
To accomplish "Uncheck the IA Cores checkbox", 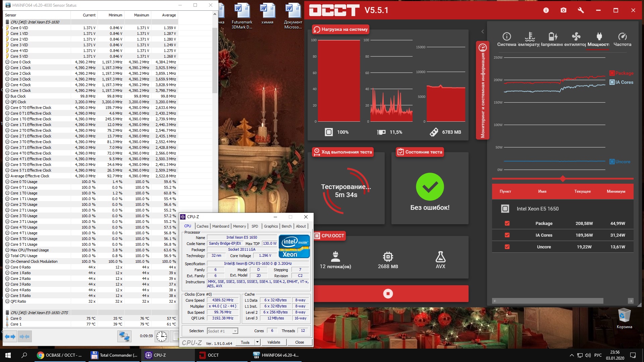I will (x=507, y=235).
